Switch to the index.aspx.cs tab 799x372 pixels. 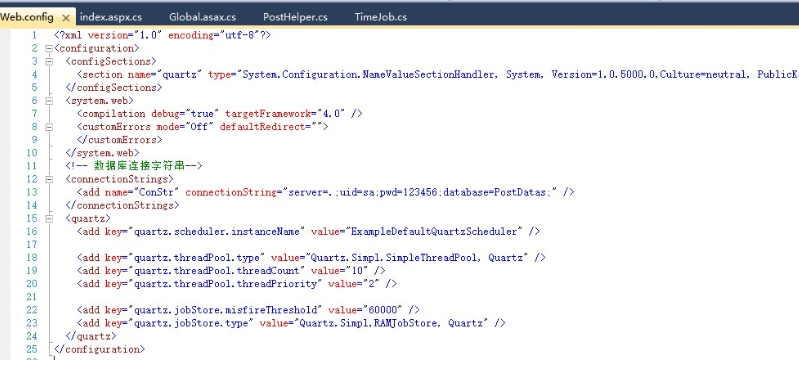[x=111, y=17]
